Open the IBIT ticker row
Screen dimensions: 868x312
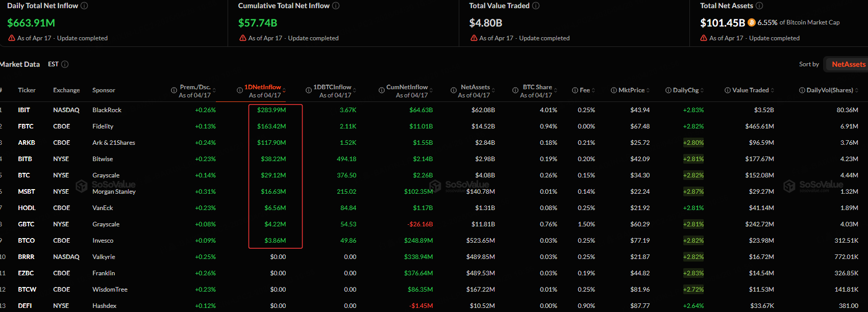[24, 110]
